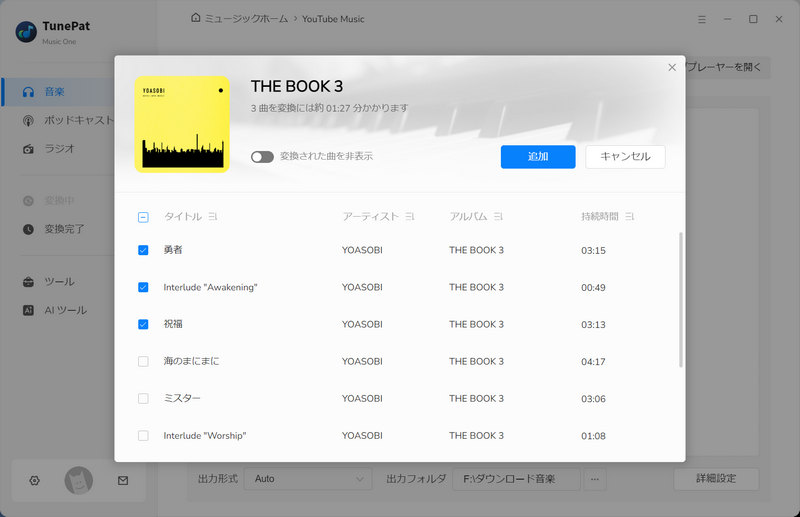Click the ミスター track title

pos(182,398)
